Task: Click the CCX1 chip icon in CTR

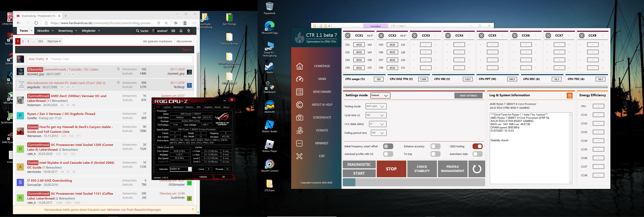Action: tap(348, 35)
